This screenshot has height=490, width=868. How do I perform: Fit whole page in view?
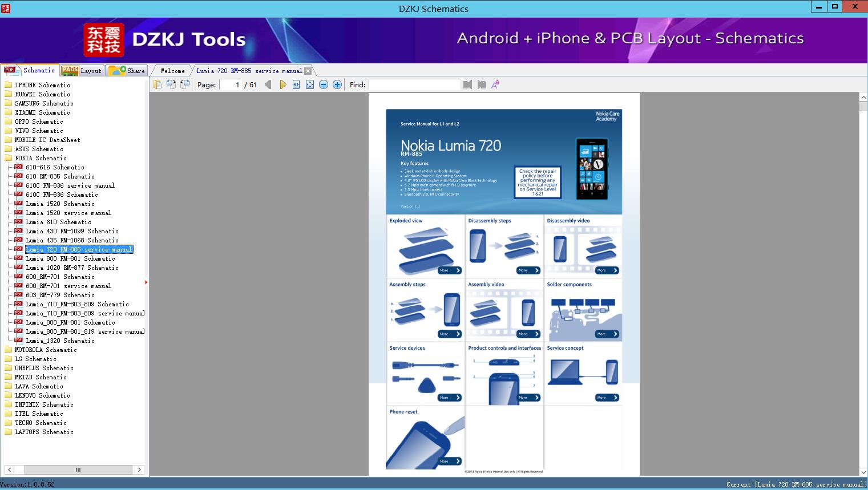coord(310,84)
